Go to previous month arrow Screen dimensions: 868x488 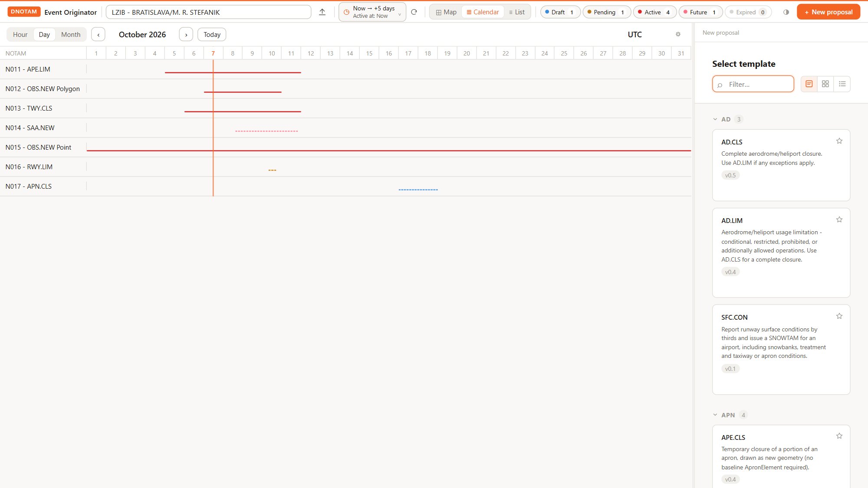(x=98, y=34)
